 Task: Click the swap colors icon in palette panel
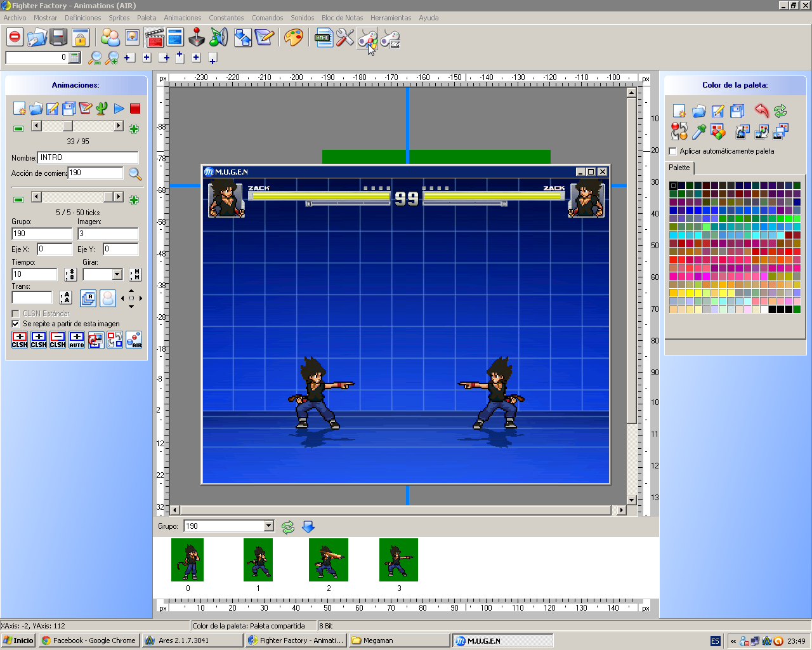pos(679,131)
